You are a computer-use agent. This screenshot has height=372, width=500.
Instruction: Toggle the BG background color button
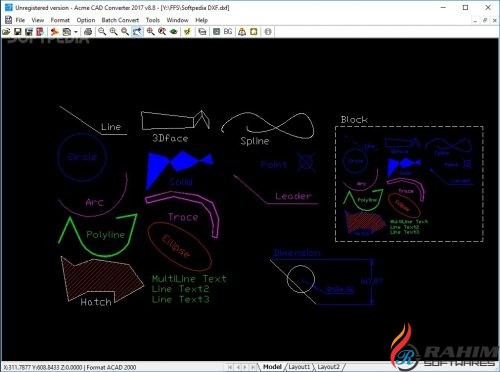(x=228, y=32)
